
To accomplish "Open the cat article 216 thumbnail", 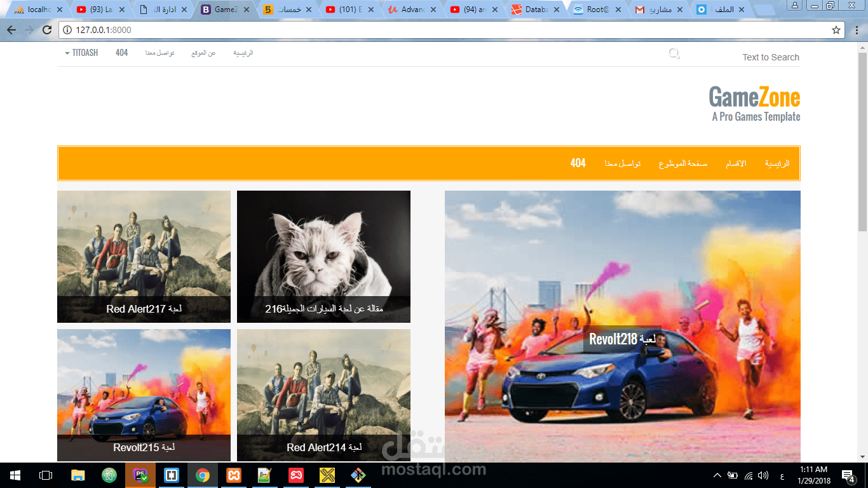I will tap(323, 257).
